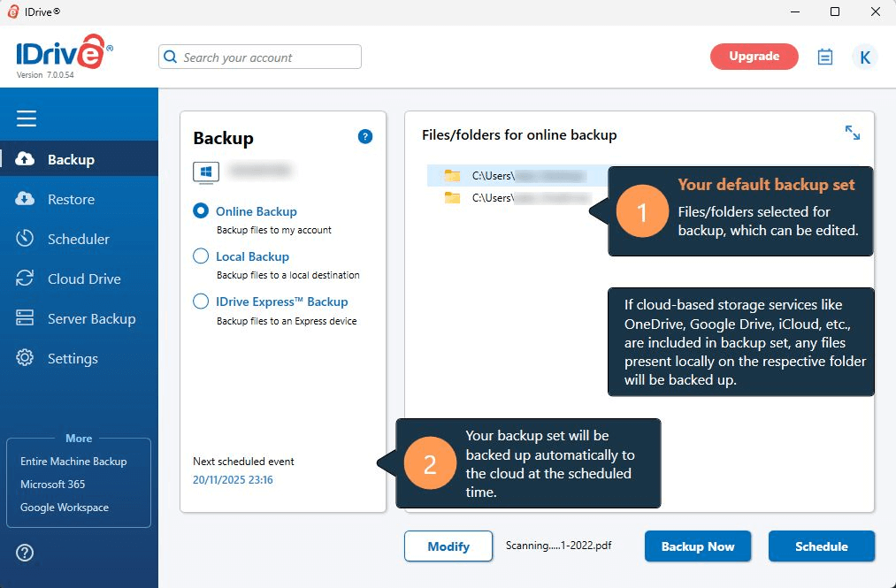
Task: Open the K account profile icon
Action: pyautogui.click(x=864, y=57)
